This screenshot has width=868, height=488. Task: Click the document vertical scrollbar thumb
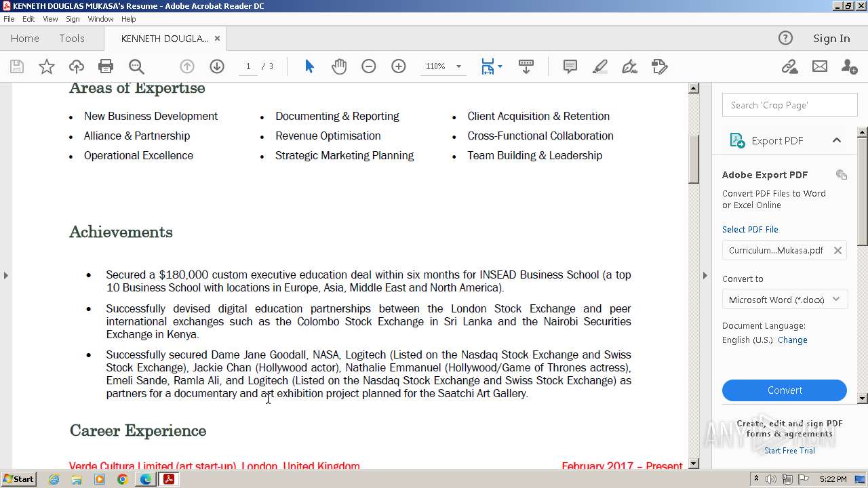pos(694,159)
